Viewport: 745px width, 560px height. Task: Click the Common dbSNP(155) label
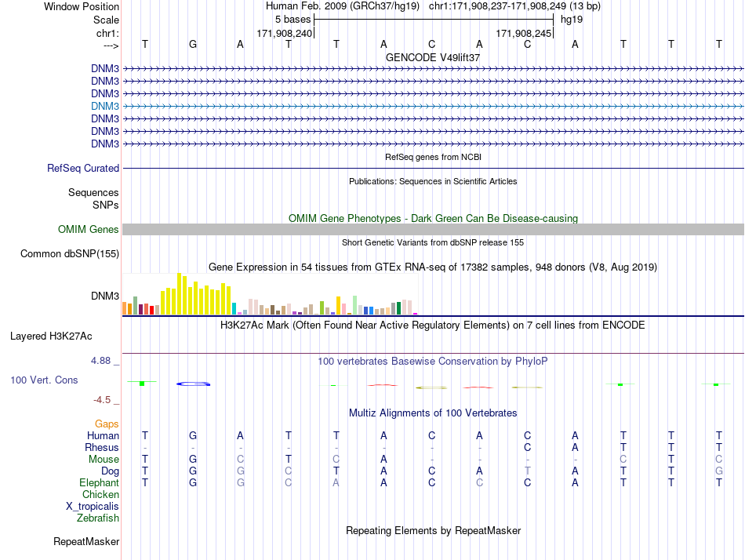(x=70, y=254)
